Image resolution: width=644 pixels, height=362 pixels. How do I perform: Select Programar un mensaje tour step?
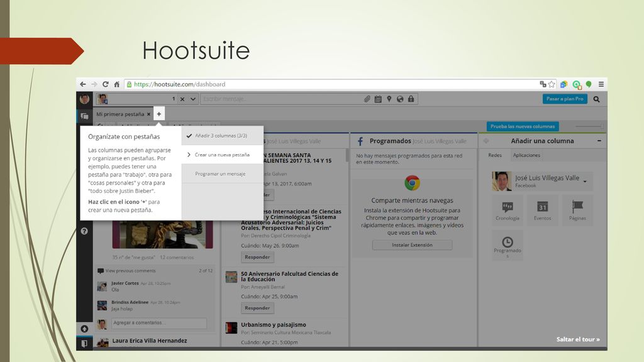pos(223,173)
